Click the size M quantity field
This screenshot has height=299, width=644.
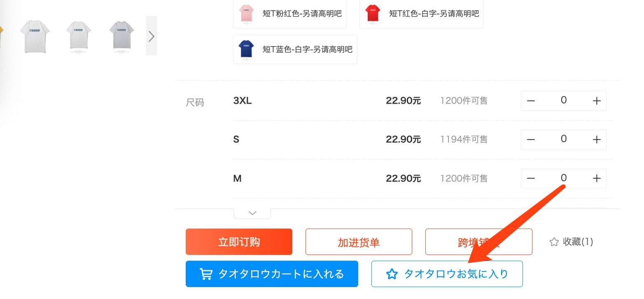[563, 178]
